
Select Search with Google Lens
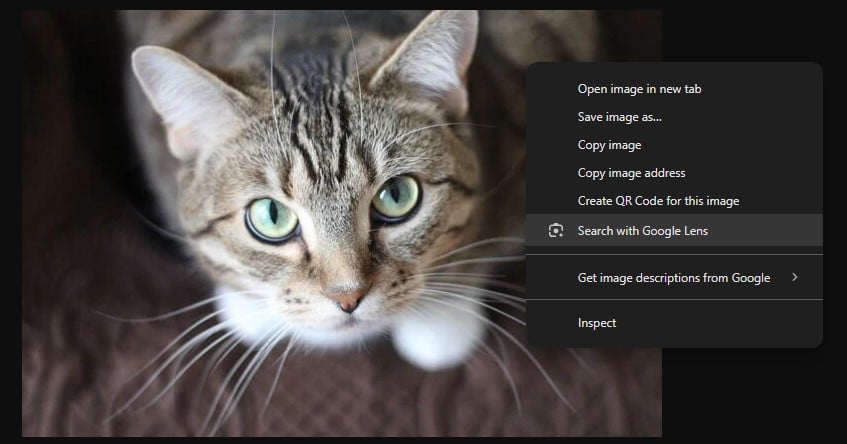point(642,231)
